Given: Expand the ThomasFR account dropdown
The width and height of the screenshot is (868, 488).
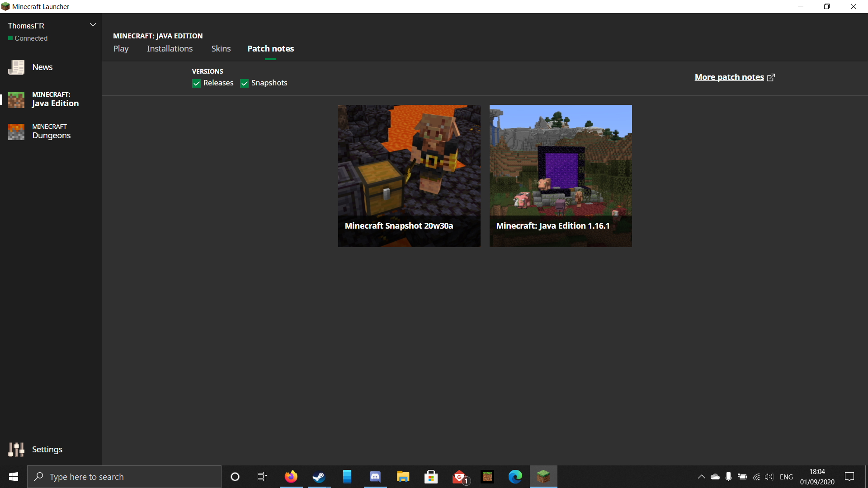Looking at the screenshot, I should point(93,25).
